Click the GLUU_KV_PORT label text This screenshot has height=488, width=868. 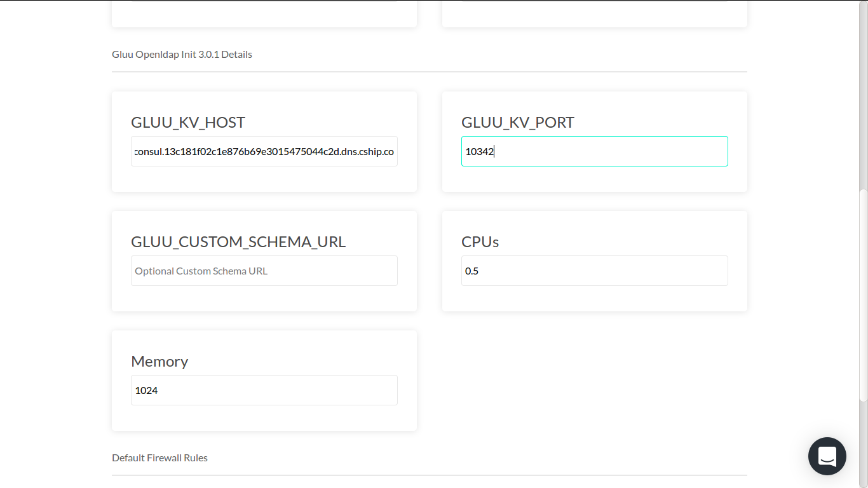coord(517,122)
